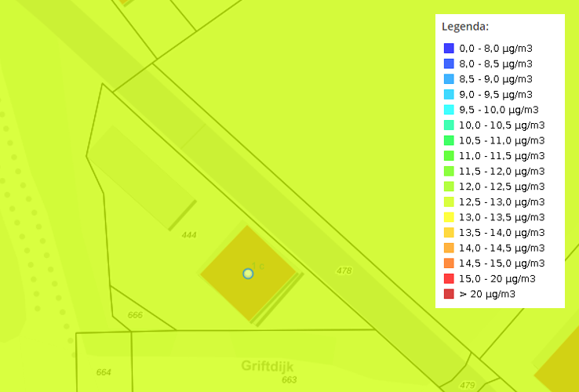Screen dimensions: 579x392
Task: Click the '12,5 - 13,0 µg/m3' legend text
Action: [x=502, y=202]
